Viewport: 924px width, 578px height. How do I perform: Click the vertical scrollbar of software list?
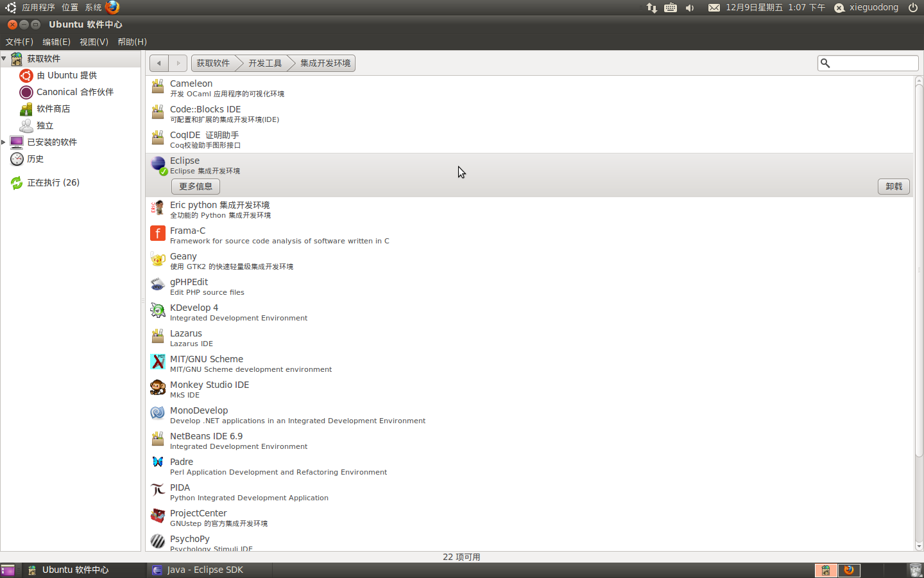tap(919, 270)
